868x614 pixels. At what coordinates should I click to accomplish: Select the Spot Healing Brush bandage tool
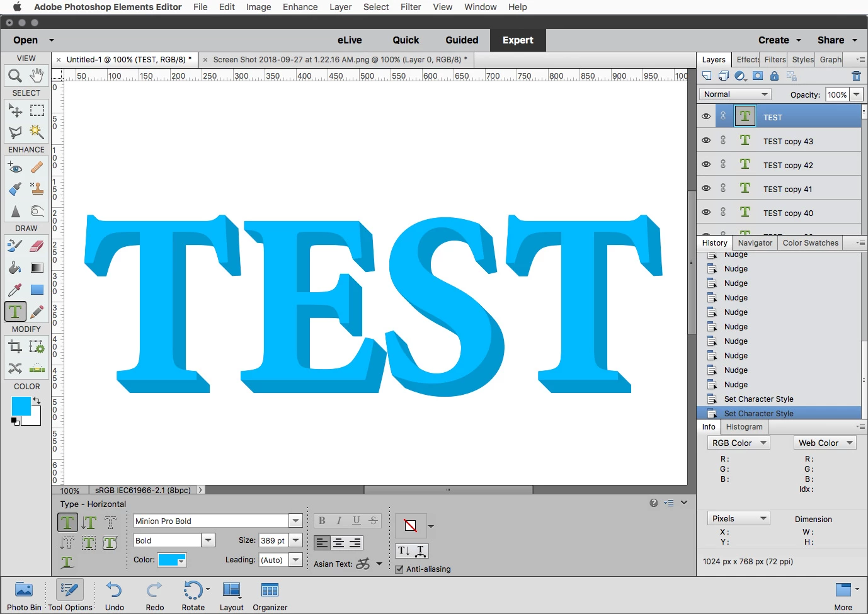coord(37,168)
